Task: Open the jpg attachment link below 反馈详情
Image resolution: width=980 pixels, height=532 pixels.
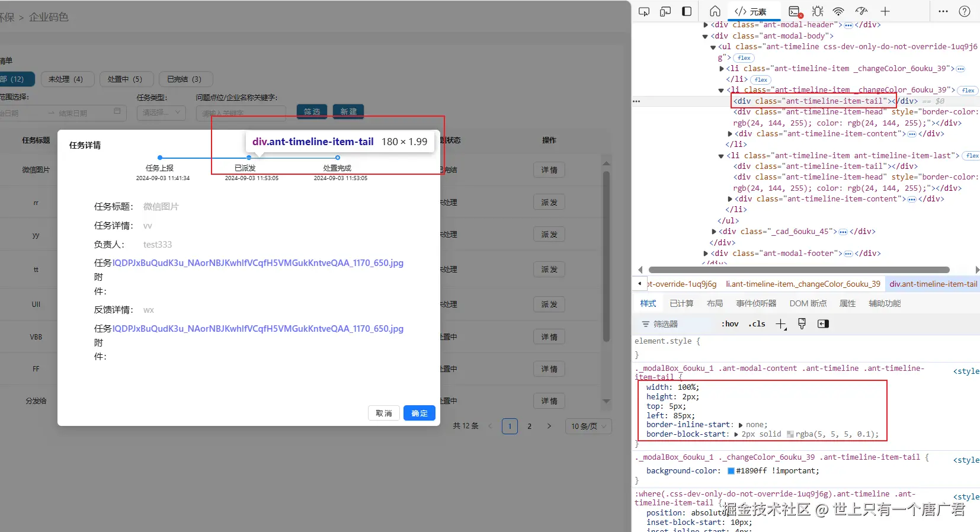Action: (258, 329)
